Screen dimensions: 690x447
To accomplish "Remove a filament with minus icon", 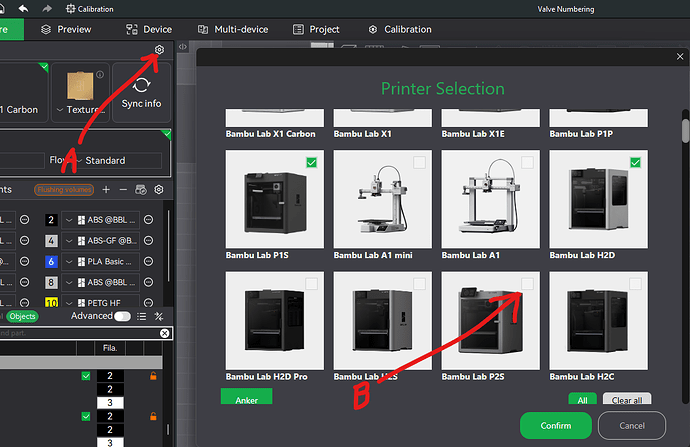I will point(123,190).
